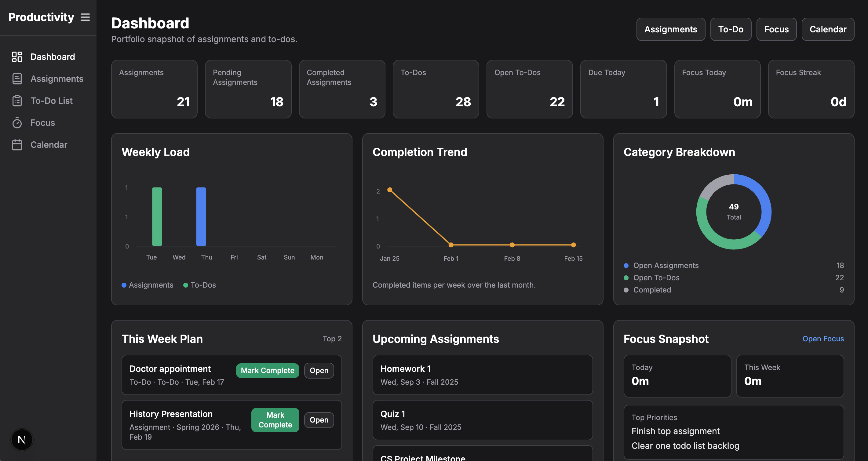Viewport: 868px width, 461px height.
Task: Click the blue Thu bar in Weekly Load
Action: [x=201, y=216]
